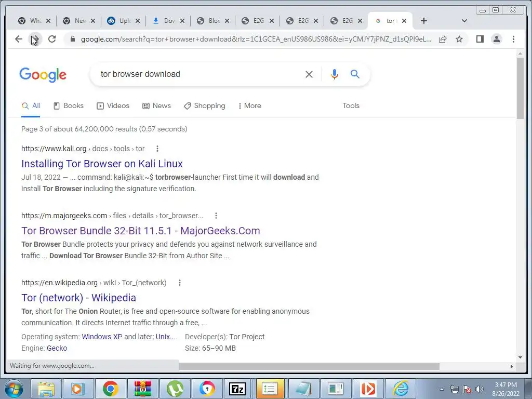The width and height of the screenshot is (532, 399).
Task: Open Tor (network) - Wikipedia link
Action: [x=78, y=298]
